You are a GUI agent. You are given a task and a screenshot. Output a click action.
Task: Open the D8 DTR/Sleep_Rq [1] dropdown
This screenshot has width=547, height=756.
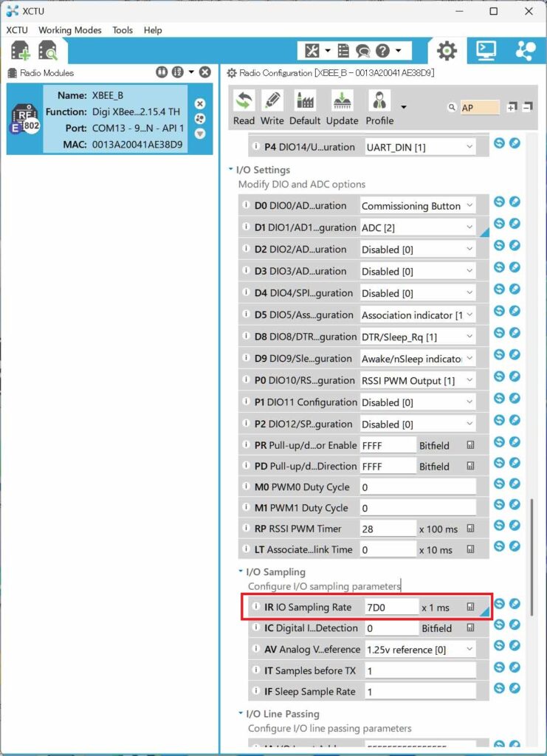418,337
